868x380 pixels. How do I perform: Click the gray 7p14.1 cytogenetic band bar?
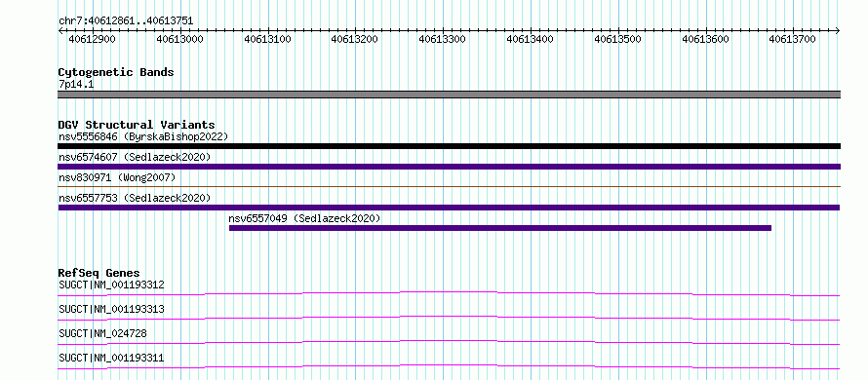(449, 95)
